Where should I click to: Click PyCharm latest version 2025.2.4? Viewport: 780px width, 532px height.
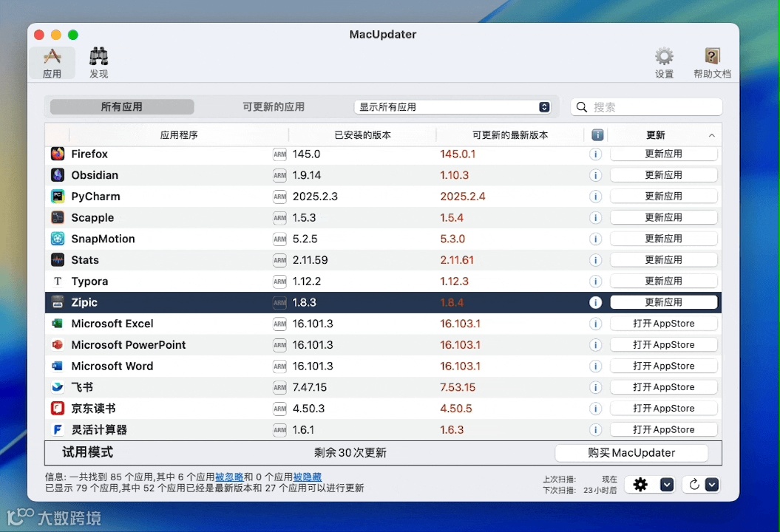point(463,197)
